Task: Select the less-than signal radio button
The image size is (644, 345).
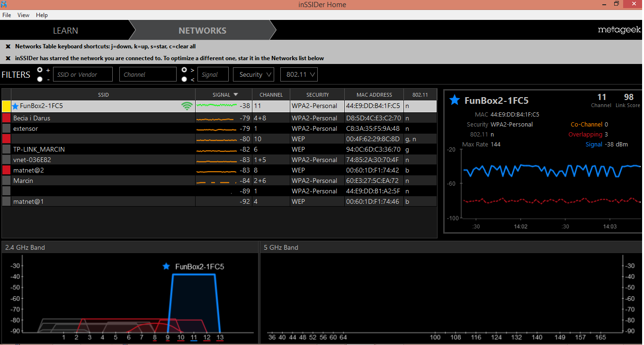Action: (x=184, y=79)
